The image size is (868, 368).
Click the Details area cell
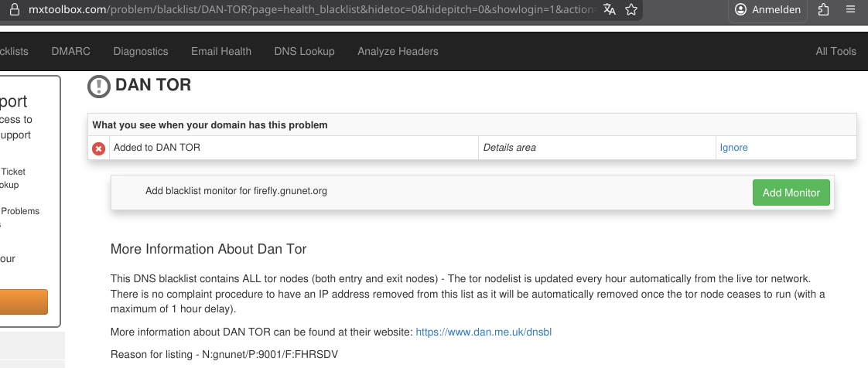[x=509, y=148]
